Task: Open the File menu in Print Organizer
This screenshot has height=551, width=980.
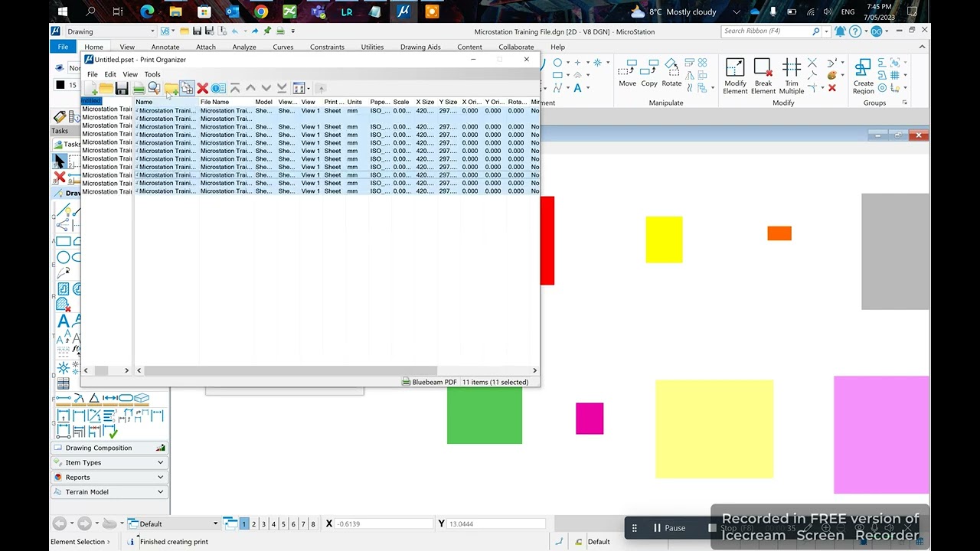Action: [92, 74]
